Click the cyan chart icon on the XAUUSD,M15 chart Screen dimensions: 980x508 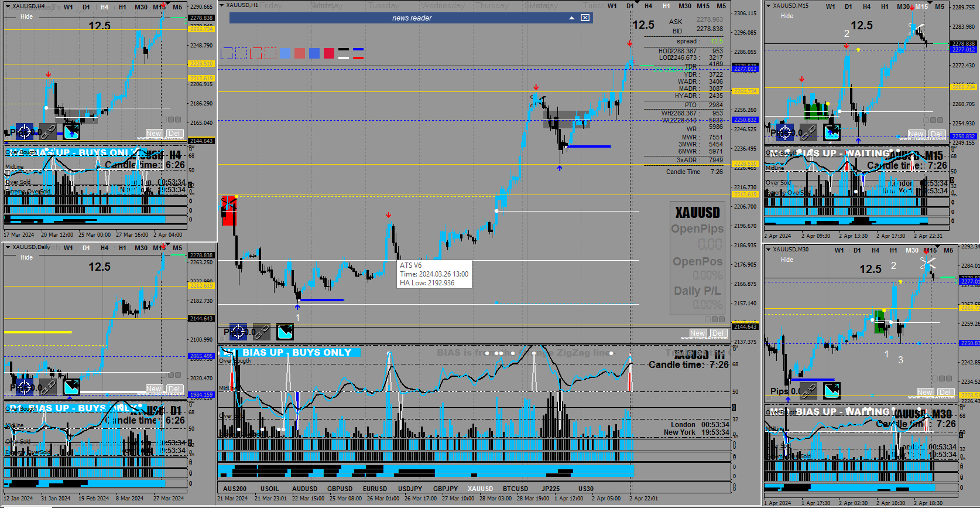[832, 132]
